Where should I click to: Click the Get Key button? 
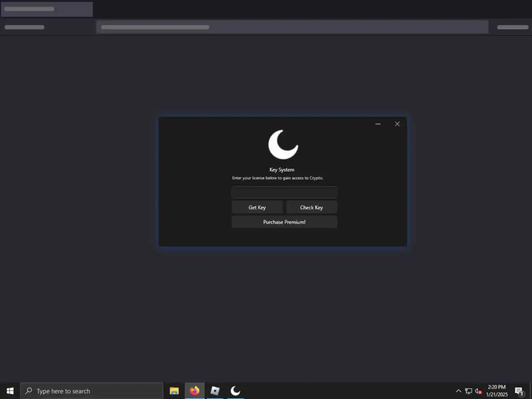tap(257, 207)
